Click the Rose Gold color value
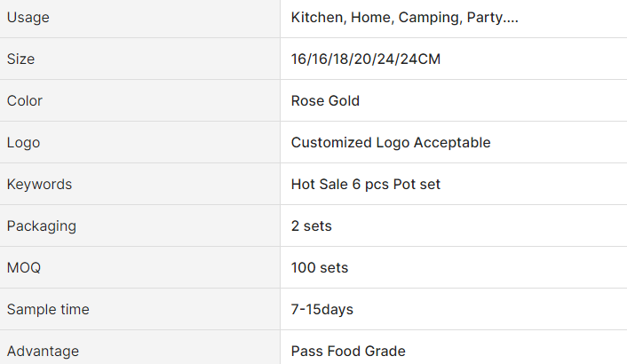This screenshot has width=627, height=364. 325,101
